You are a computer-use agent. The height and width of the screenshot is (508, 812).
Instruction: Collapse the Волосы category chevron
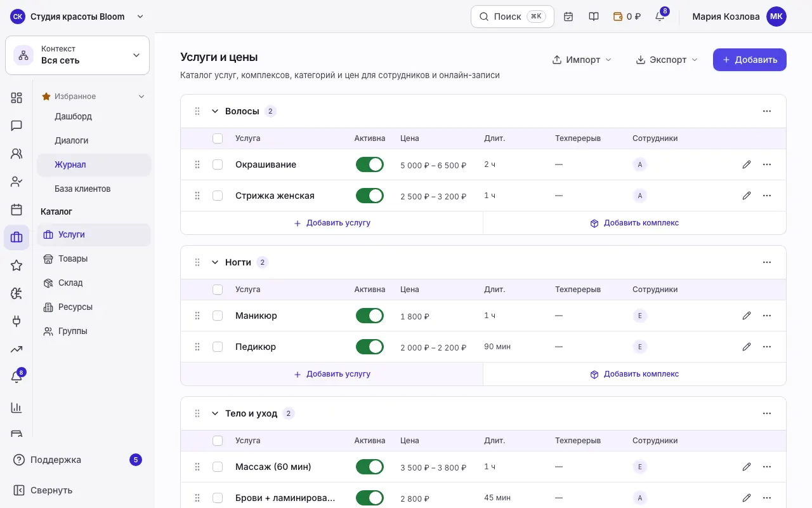pyautogui.click(x=214, y=111)
